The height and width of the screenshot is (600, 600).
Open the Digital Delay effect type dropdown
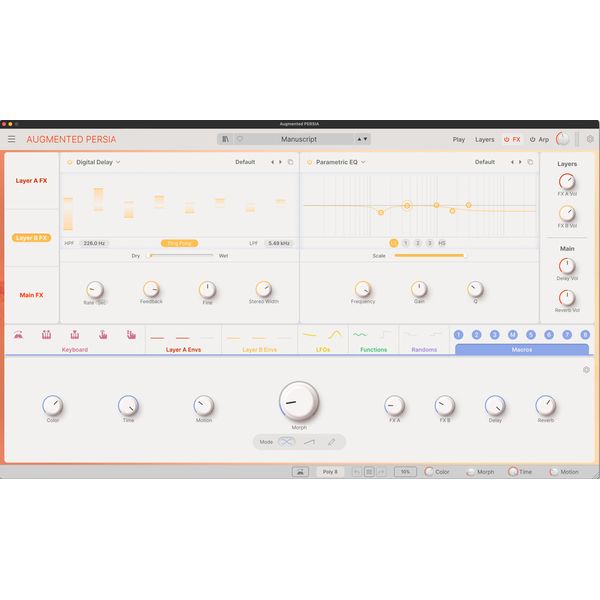[x=98, y=162]
